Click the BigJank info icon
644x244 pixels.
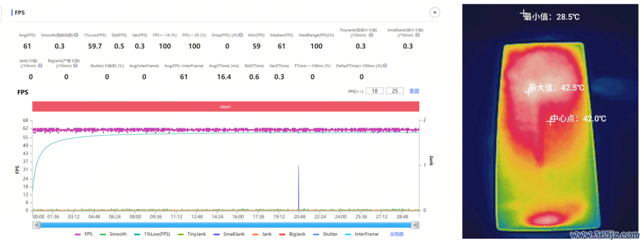75,66
